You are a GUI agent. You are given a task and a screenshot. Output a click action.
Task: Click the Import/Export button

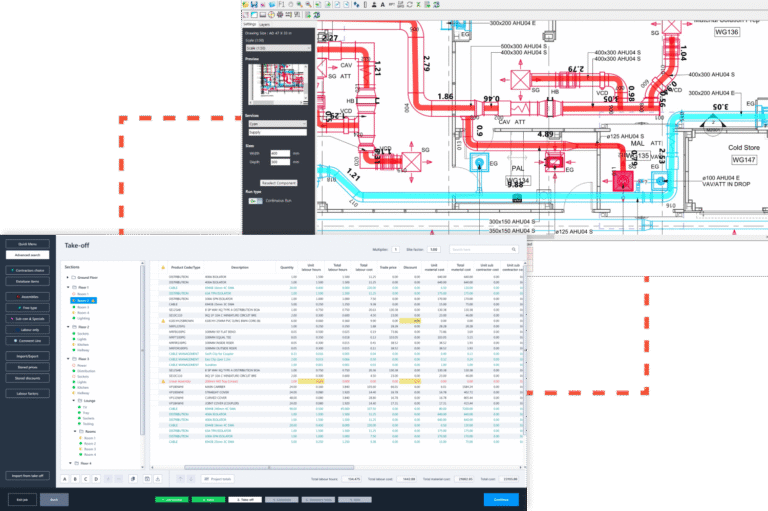(27, 356)
